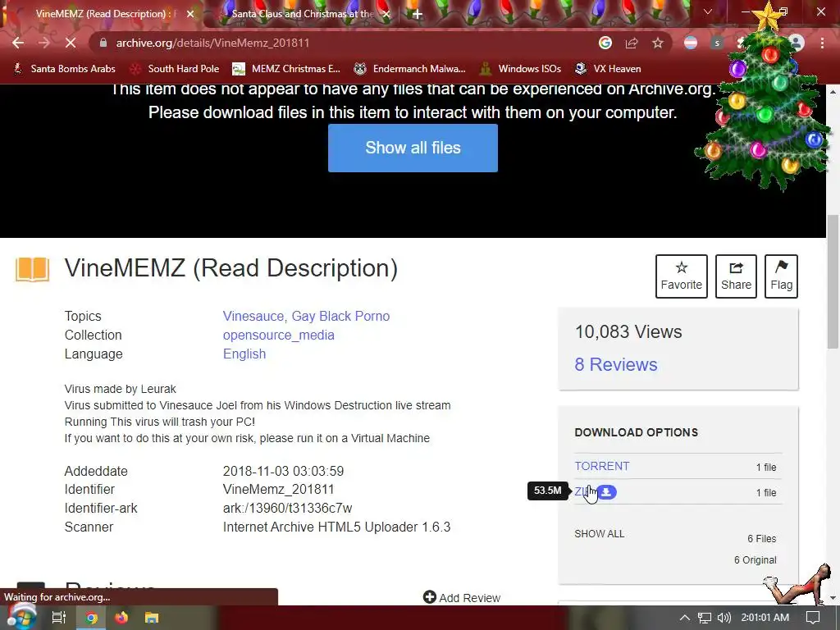Screen dimensions: 840x630
Task: Open the volume tray icon
Action: pos(724,618)
